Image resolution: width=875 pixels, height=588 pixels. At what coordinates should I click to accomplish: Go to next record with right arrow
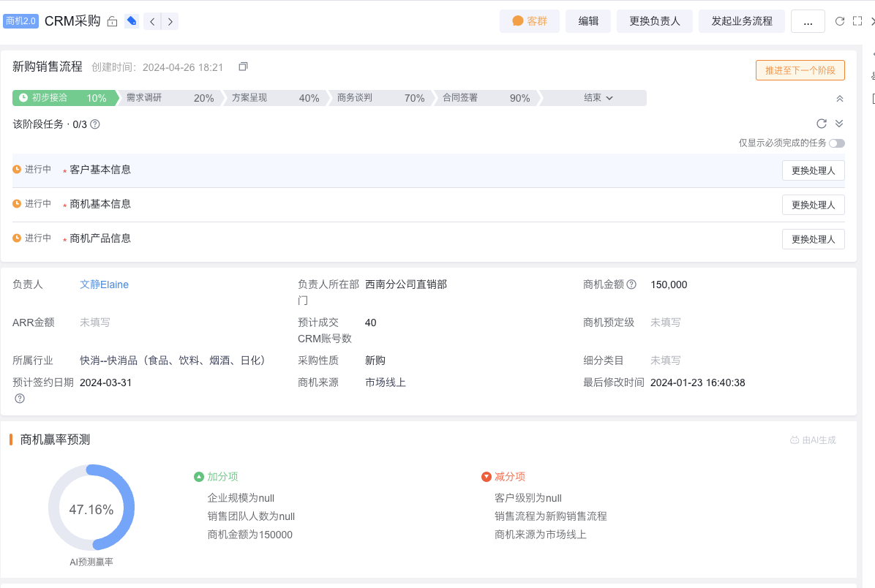tap(170, 22)
